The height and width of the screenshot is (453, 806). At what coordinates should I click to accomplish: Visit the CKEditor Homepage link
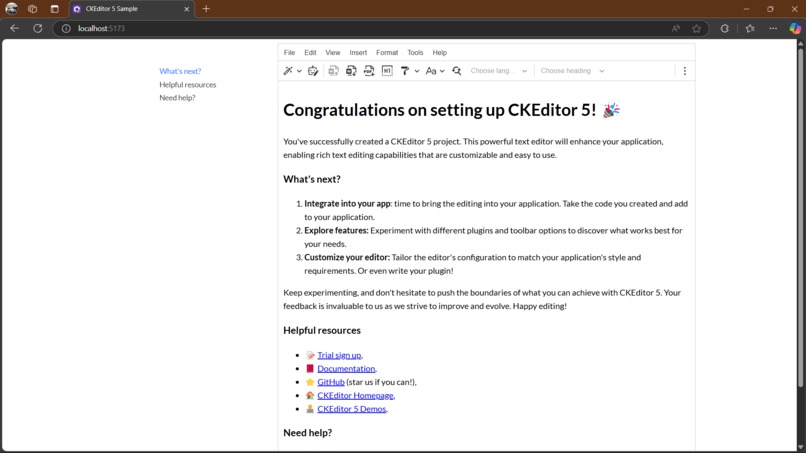(355, 395)
